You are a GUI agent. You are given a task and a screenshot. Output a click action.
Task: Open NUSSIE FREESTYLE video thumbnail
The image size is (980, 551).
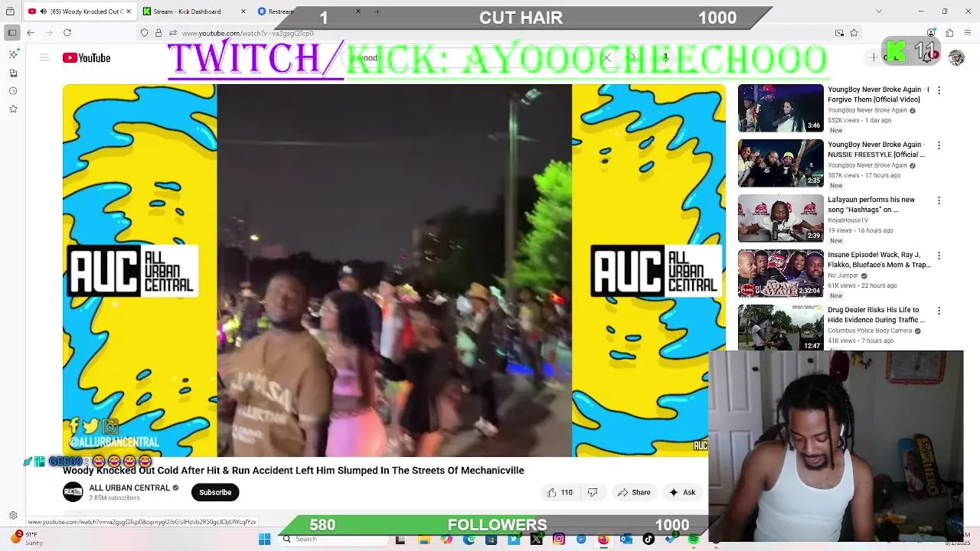[x=780, y=163]
